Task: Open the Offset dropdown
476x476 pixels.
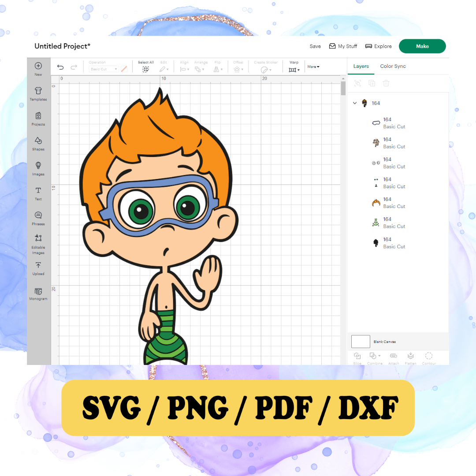Action: click(x=238, y=70)
